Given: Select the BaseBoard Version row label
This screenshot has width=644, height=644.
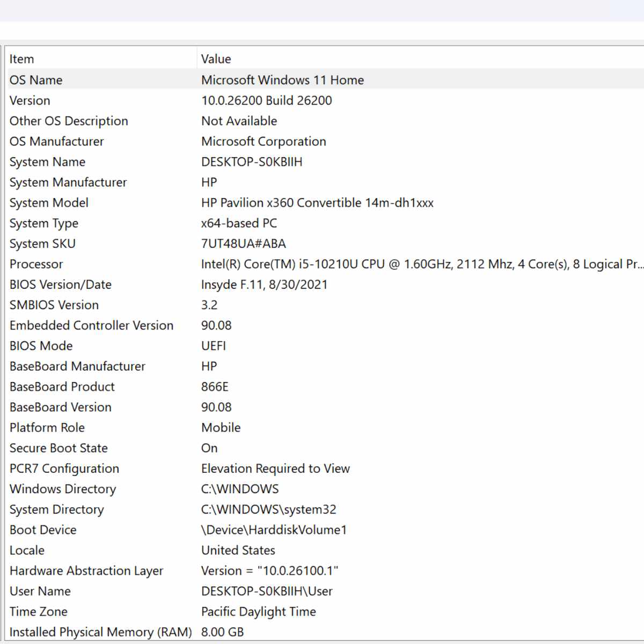Looking at the screenshot, I should point(60,407).
